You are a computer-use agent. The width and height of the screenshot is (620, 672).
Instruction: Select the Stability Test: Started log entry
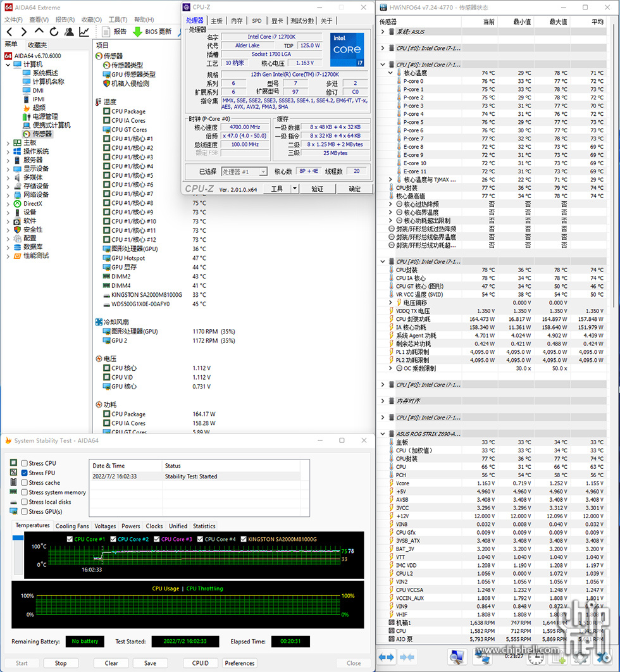coord(195,476)
